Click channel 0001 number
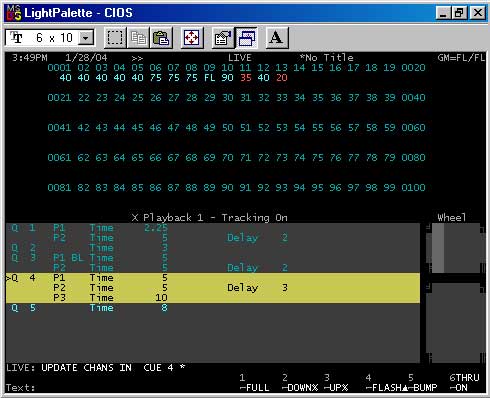Image resolution: width=490 pixels, height=398 pixels. [59, 68]
